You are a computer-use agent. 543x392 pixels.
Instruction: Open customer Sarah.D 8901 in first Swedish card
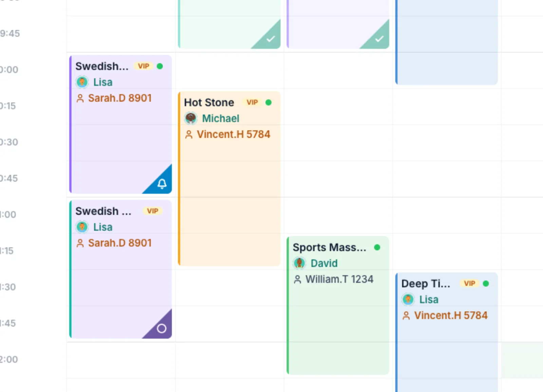pyautogui.click(x=120, y=98)
